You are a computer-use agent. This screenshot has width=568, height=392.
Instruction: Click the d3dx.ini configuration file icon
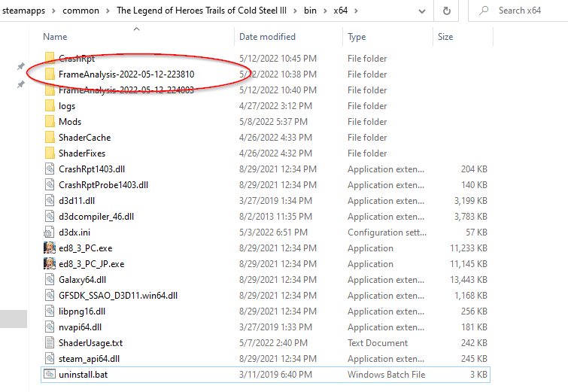(49, 232)
